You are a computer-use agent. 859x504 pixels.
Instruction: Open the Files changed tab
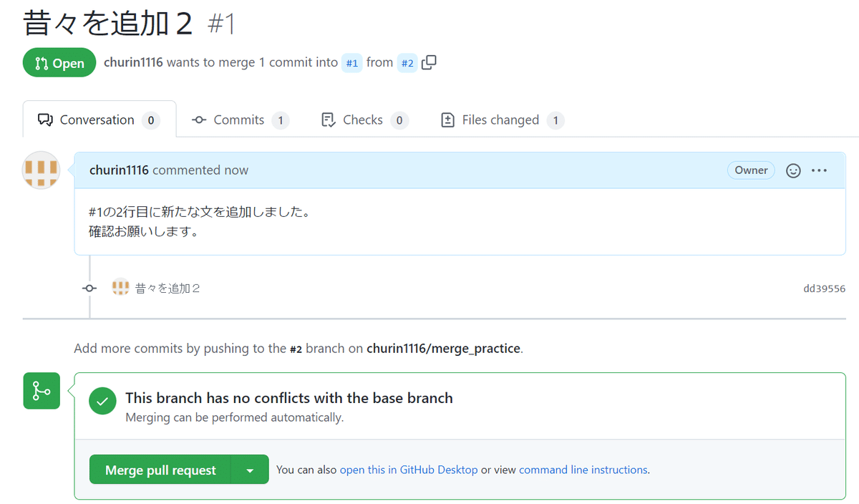pyautogui.click(x=503, y=120)
